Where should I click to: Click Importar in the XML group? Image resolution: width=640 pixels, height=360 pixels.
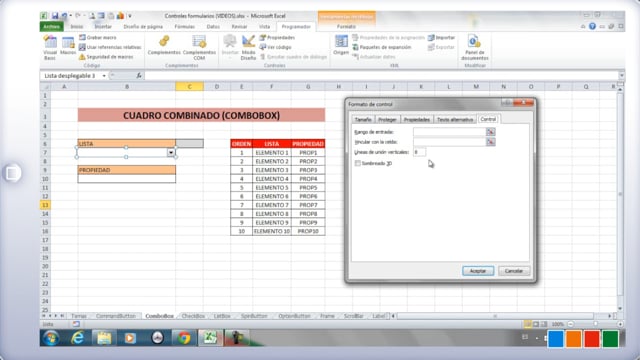click(441, 38)
